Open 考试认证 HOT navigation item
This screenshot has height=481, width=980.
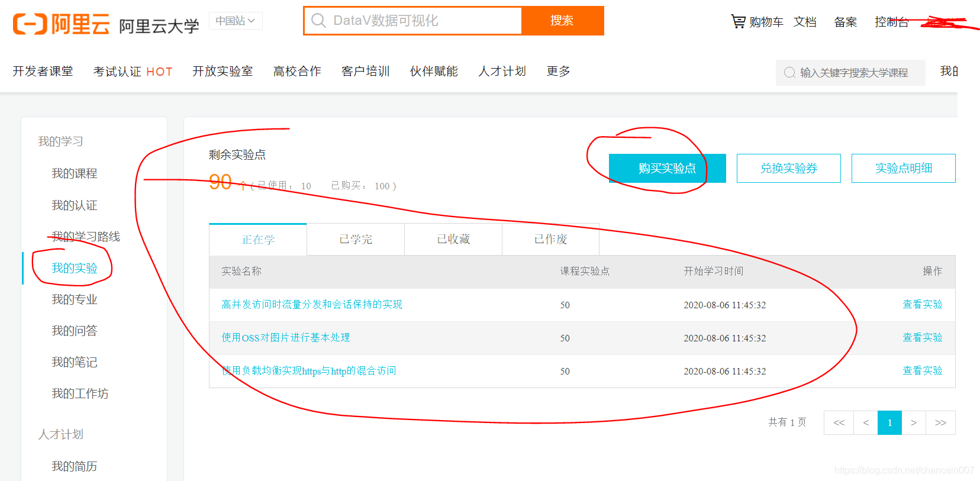(133, 72)
